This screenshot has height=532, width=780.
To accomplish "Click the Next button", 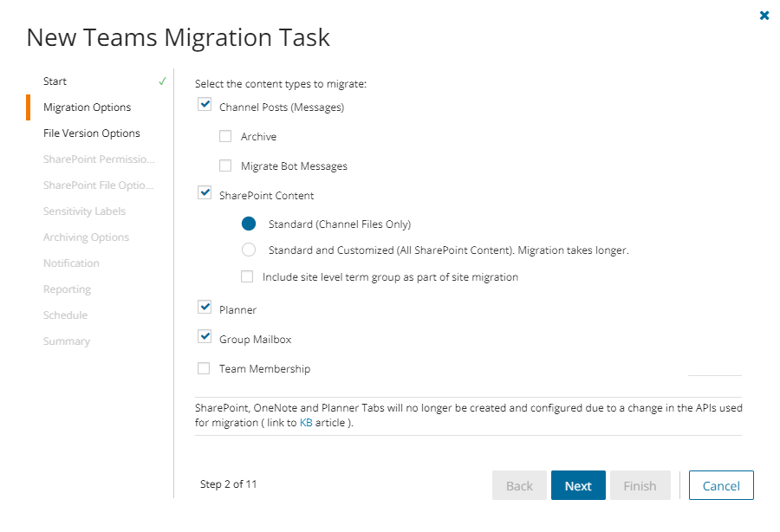I will [x=578, y=486].
